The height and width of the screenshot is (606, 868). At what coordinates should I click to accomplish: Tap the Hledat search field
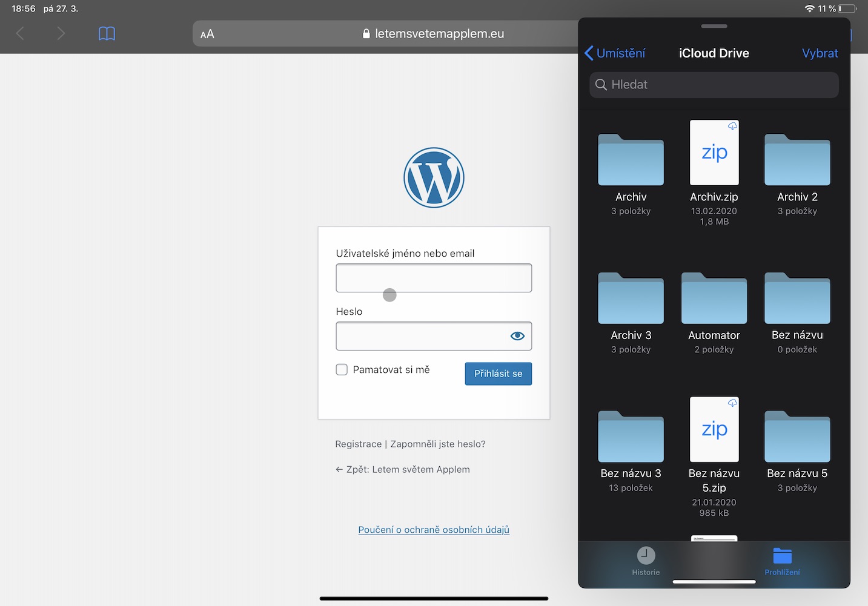coord(714,85)
